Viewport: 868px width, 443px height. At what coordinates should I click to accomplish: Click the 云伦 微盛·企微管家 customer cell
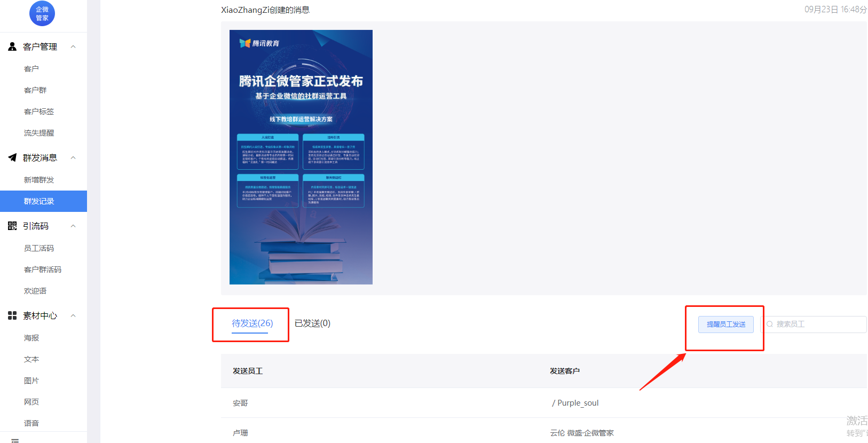coord(582,433)
